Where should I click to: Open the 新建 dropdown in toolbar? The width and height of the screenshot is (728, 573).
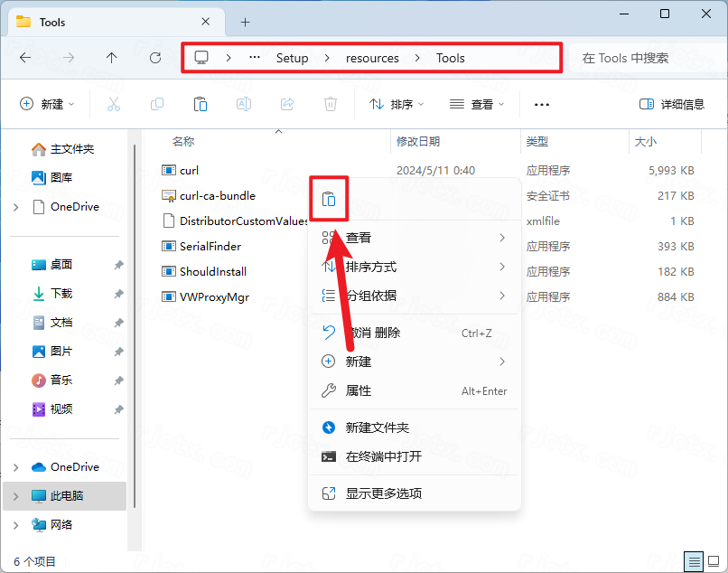point(48,105)
